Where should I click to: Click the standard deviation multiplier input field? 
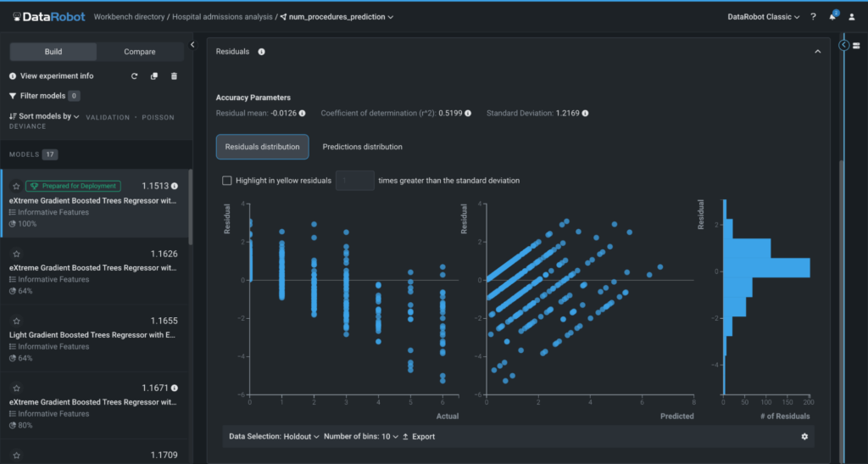(x=354, y=181)
